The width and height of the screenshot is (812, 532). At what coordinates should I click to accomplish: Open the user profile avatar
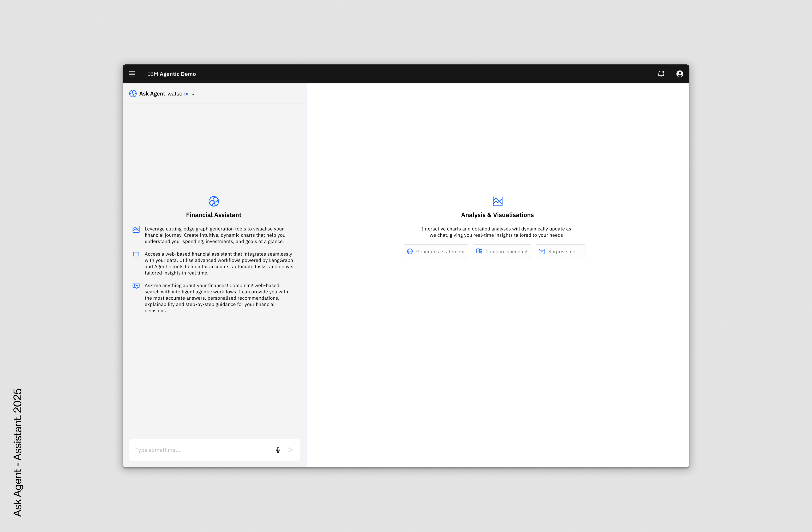pyautogui.click(x=680, y=74)
